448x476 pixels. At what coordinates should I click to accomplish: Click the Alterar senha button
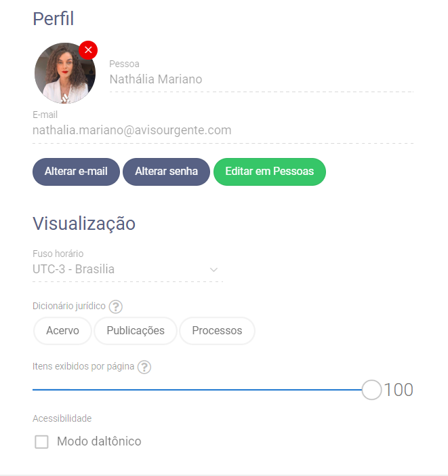pyautogui.click(x=166, y=172)
